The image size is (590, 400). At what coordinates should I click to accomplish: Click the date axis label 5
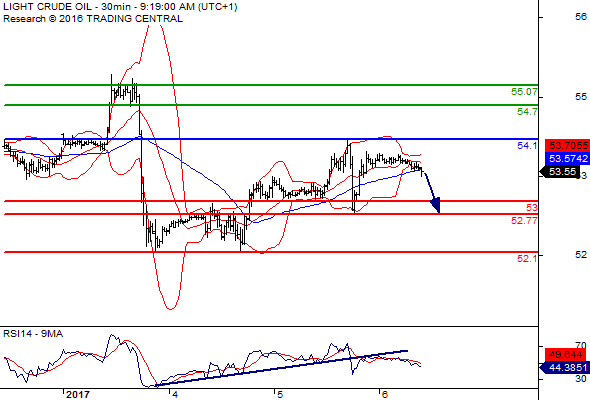[280, 394]
